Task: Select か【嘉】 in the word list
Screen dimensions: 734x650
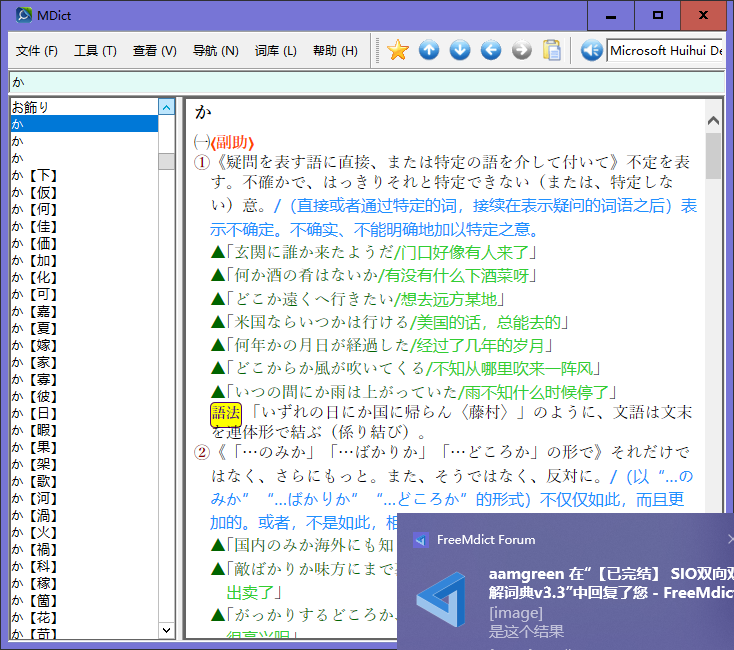Action: point(84,311)
